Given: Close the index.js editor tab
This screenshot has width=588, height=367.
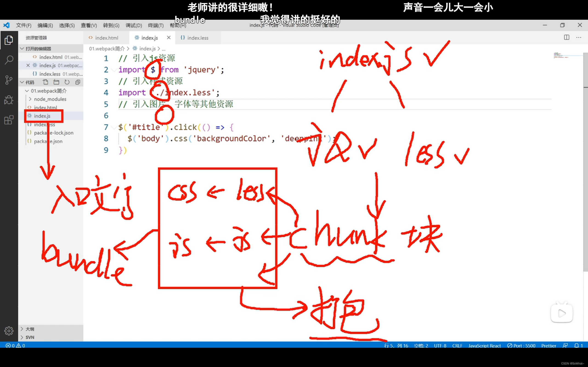Looking at the screenshot, I should point(169,38).
